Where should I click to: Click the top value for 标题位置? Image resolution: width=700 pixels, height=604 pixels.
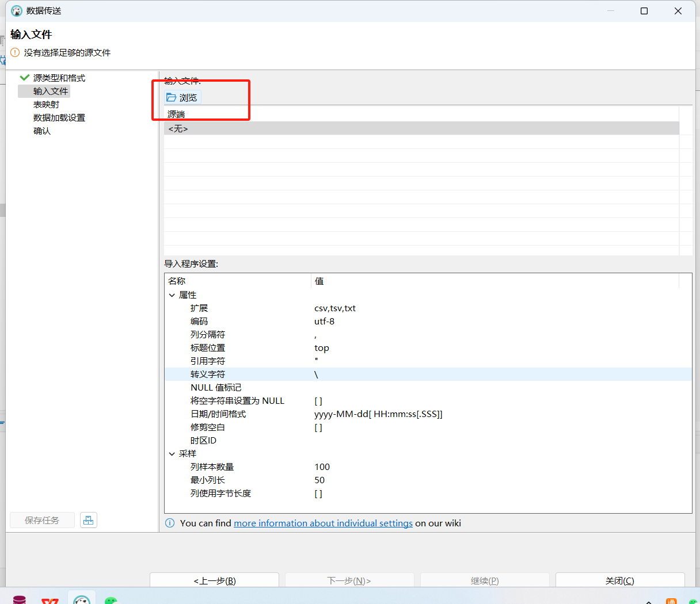tap(322, 348)
